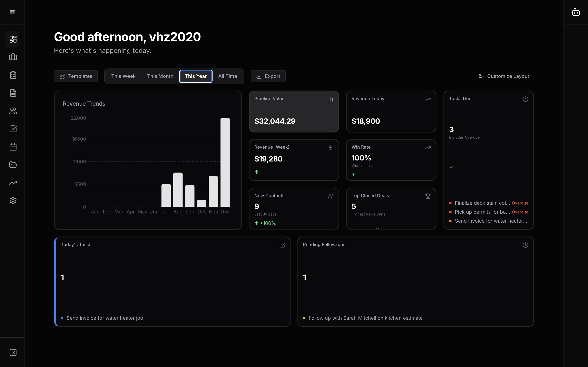The image size is (588, 367).
Task: Open the Calendar from the sidebar
Action: click(13, 147)
